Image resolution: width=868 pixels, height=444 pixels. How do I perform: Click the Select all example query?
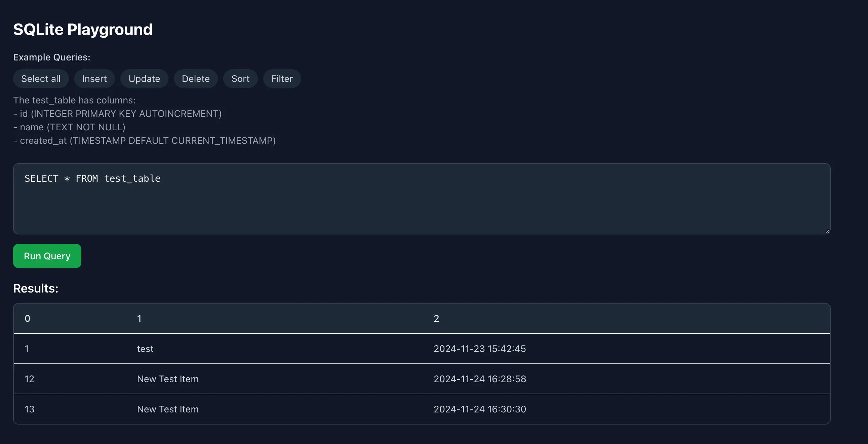point(41,79)
